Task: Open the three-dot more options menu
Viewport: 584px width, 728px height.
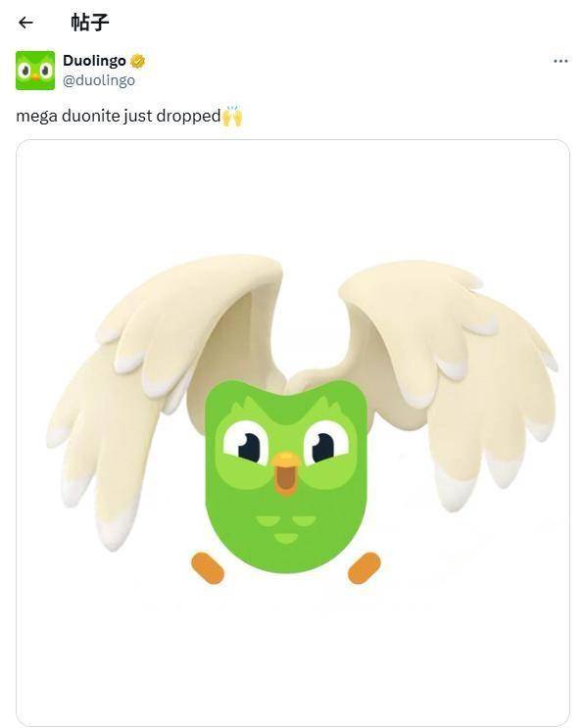Action: (x=560, y=61)
